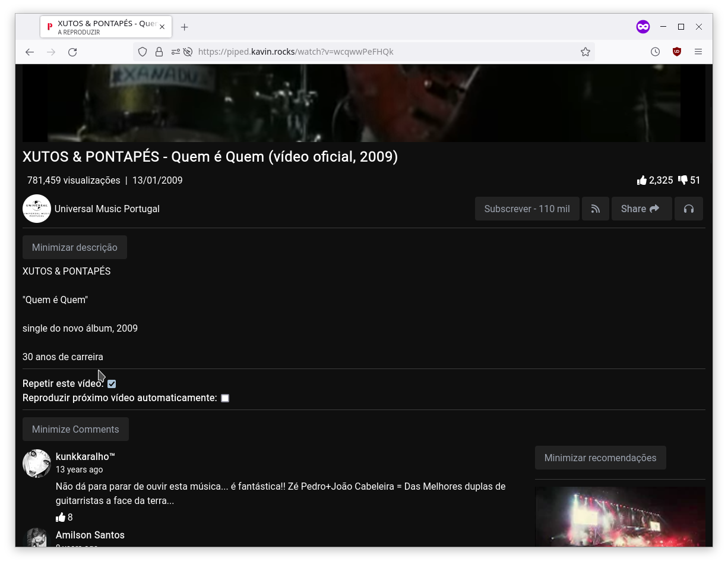Open kunkkaralho™ commenter name link

pyautogui.click(x=86, y=456)
